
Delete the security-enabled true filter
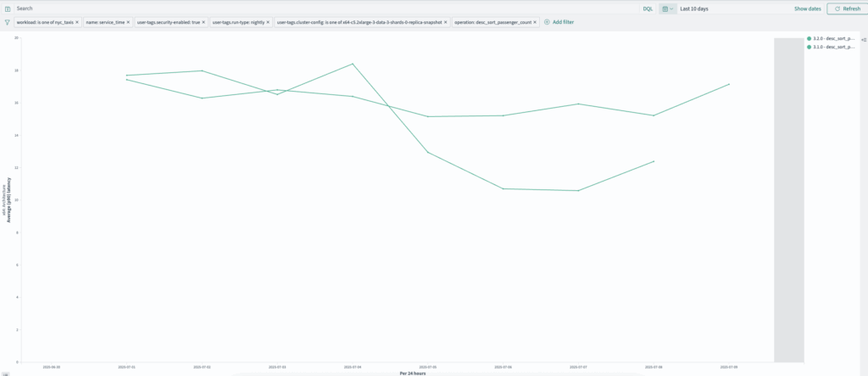point(203,22)
